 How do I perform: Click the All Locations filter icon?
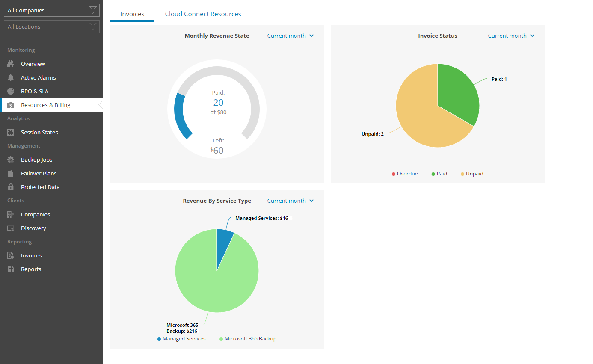coord(93,26)
